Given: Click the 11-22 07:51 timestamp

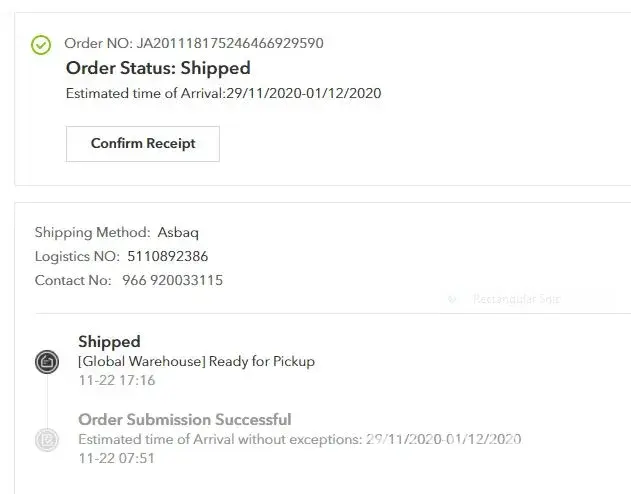Looking at the screenshot, I should pyautogui.click(x=116, y=458).
